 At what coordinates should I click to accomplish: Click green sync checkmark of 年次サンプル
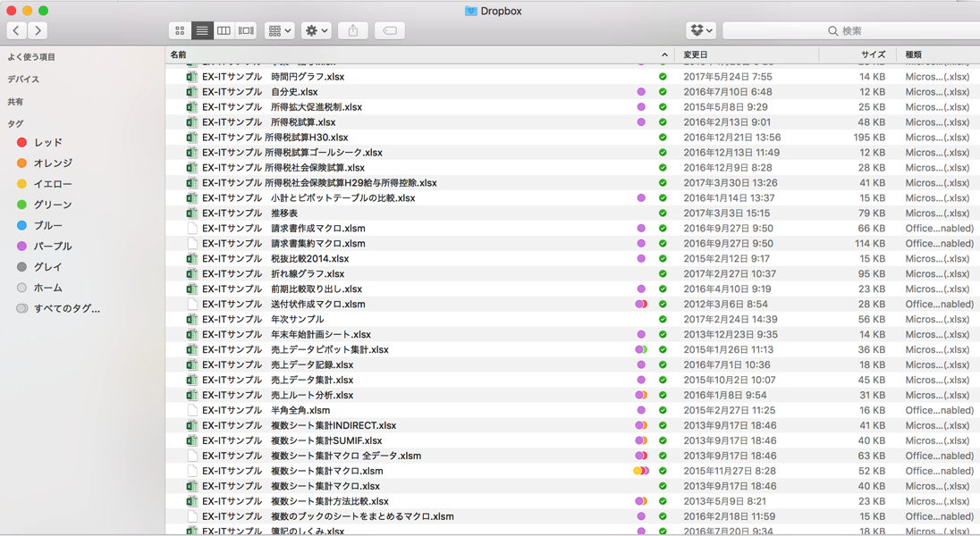coord(663,319)
